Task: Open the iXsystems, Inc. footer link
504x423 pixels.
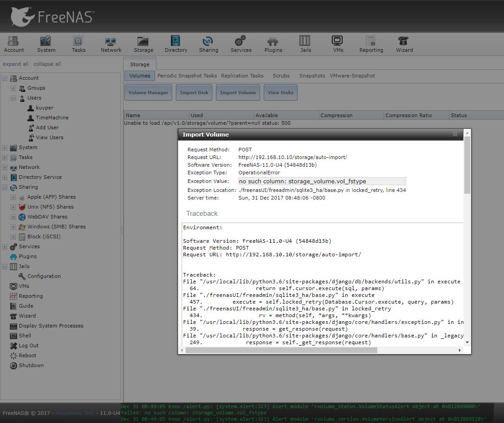Action: coord(75,413)
